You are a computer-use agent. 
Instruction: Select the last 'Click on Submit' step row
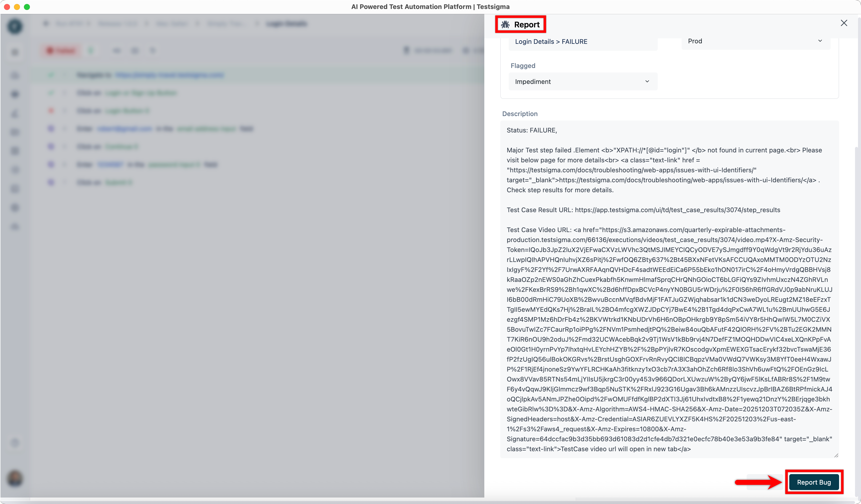click(104, 182)
